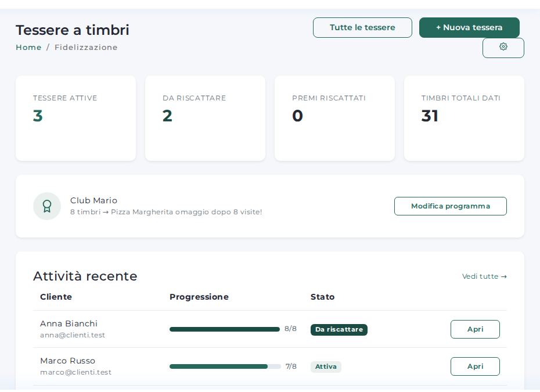
Task: Open Anna Bianchi's card with Apri
Action: click(475, 329)
